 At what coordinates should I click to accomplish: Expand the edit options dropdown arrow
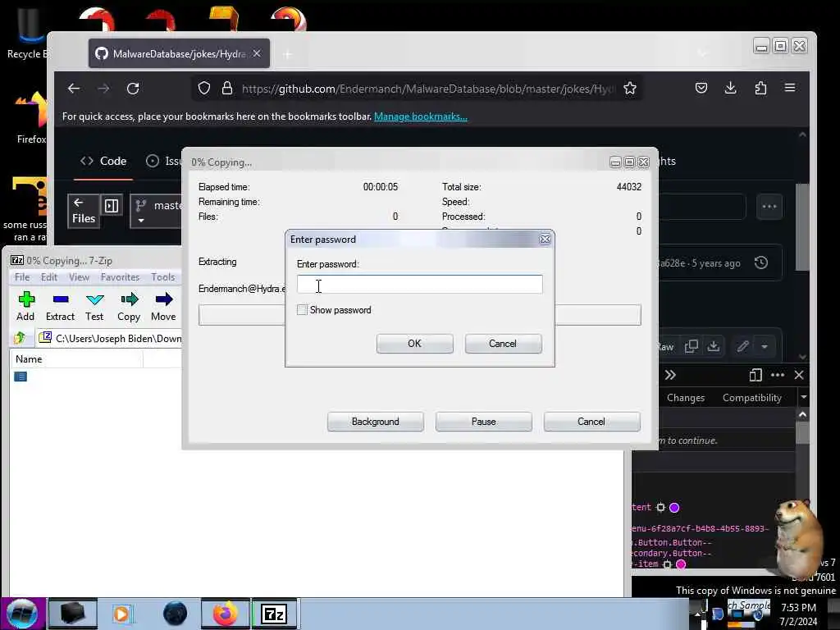765,346
